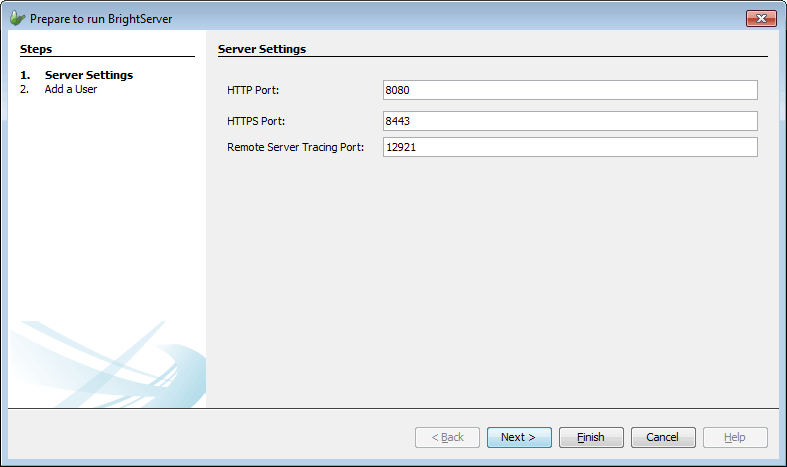Click the Server Settings heading in the right panel
The width and height of the screenshot is (787, 467).
[x=262, y=48]
